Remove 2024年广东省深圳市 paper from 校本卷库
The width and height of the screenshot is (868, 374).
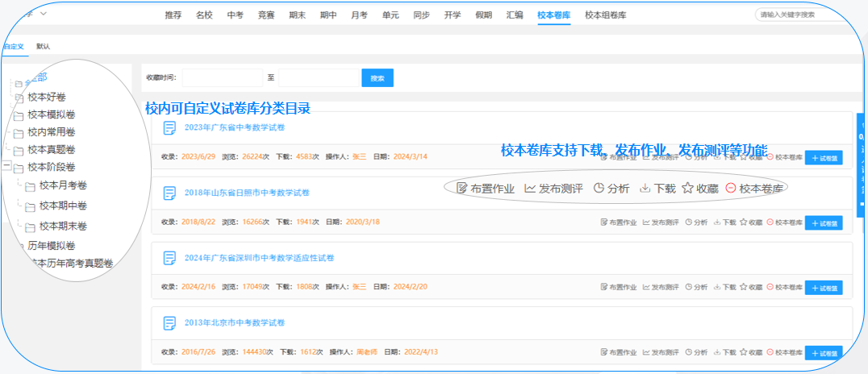pyautogui.click(x=784, y=287)
